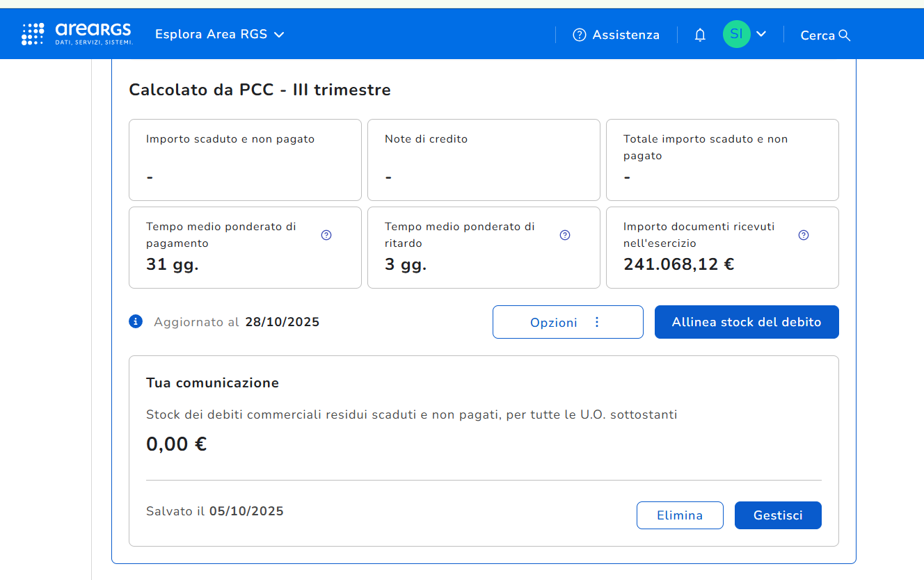Select the Totale importo scaduto e non pagato card
This screenshot has width=924, height=580.
tap(722, 160)
